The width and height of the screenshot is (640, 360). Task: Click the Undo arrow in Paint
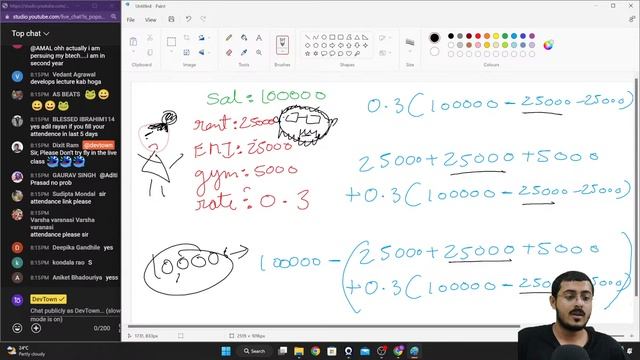[188, 19]
